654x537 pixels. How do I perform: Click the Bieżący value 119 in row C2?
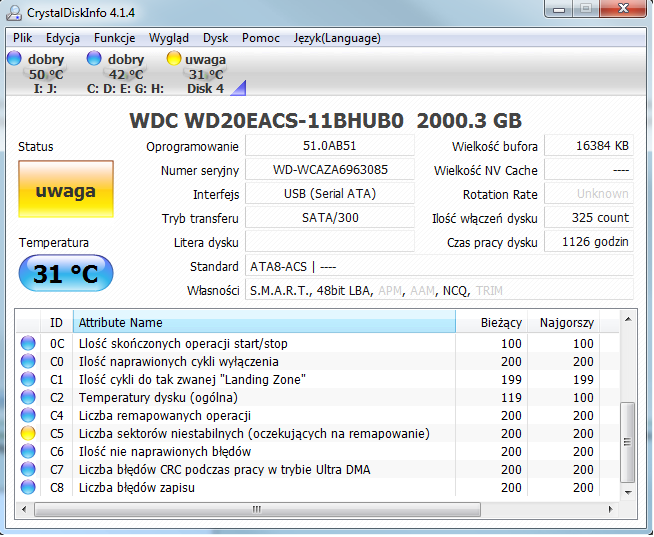[511, 397]
